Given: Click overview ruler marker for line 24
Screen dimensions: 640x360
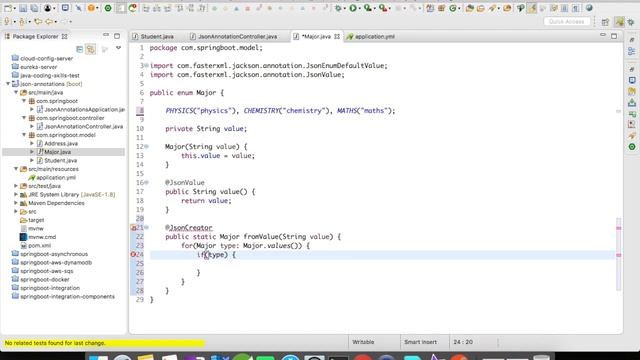Looking at the screenshot, I should point(618,255).
